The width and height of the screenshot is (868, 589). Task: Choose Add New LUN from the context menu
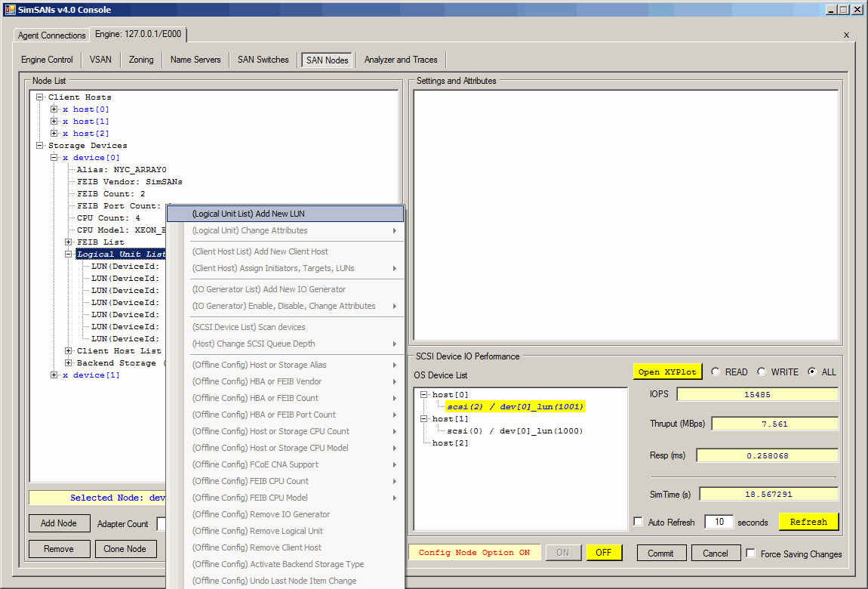tap(248, 214)
